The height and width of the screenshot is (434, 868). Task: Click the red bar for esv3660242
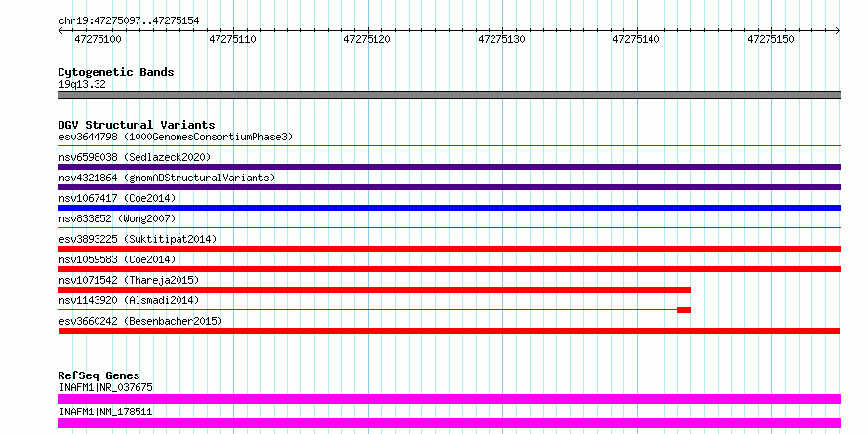click(449, 331)
